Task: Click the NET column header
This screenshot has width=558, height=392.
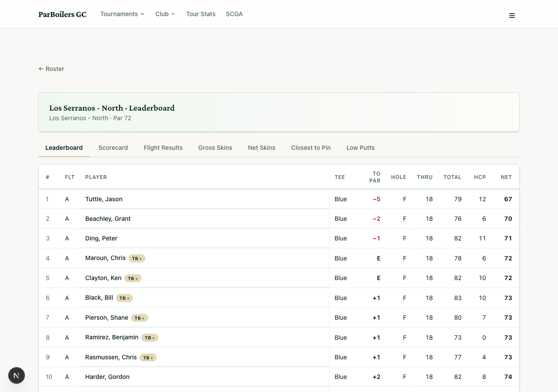Action: [x=507, y=177]
